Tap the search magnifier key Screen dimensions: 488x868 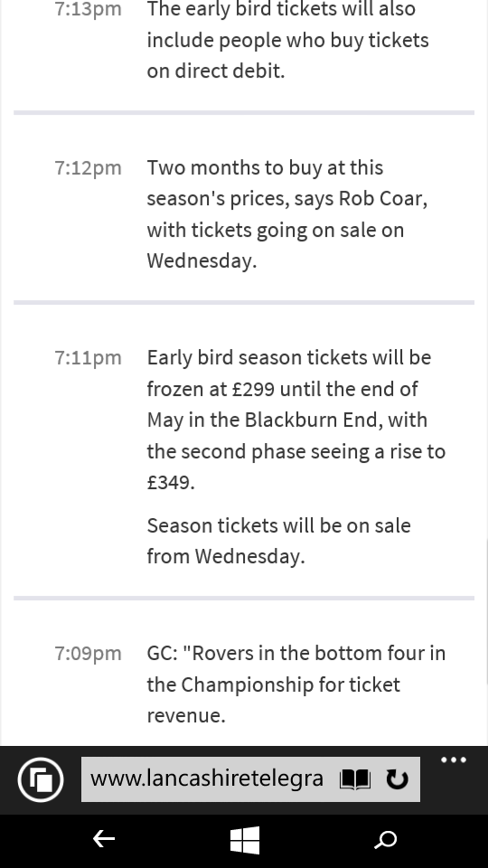tap(386, 840)
